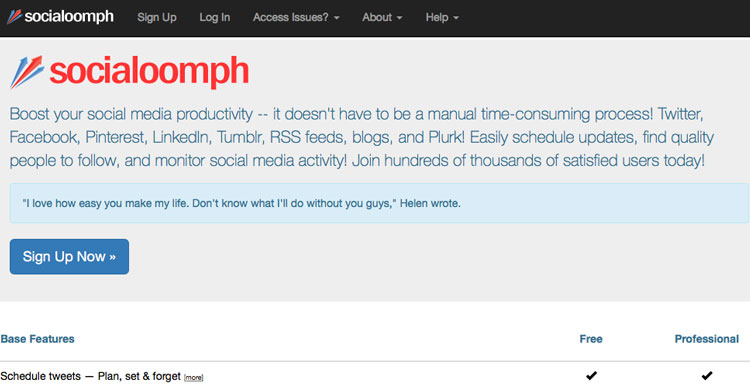750x384 pixels.
Task: Open the [more] link after Schedule tweets
Action: 194,378
